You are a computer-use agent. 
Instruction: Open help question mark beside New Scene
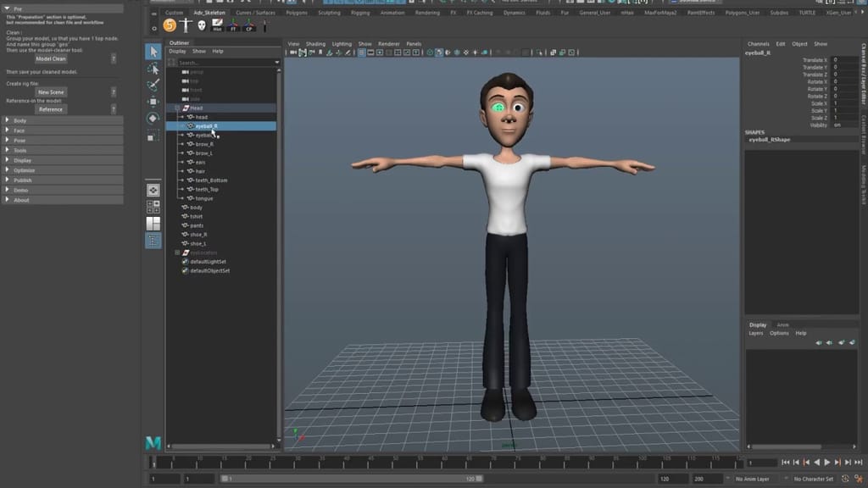[114, 92]
